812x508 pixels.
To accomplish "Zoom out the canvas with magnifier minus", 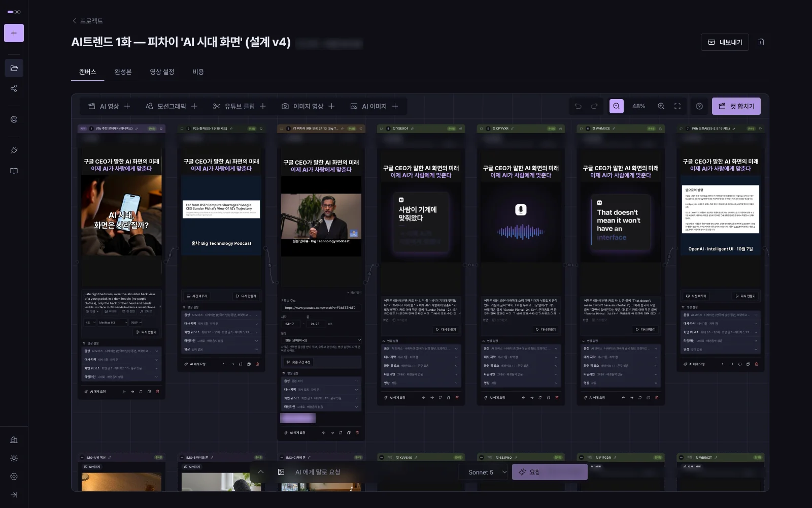I will (616, 106).
